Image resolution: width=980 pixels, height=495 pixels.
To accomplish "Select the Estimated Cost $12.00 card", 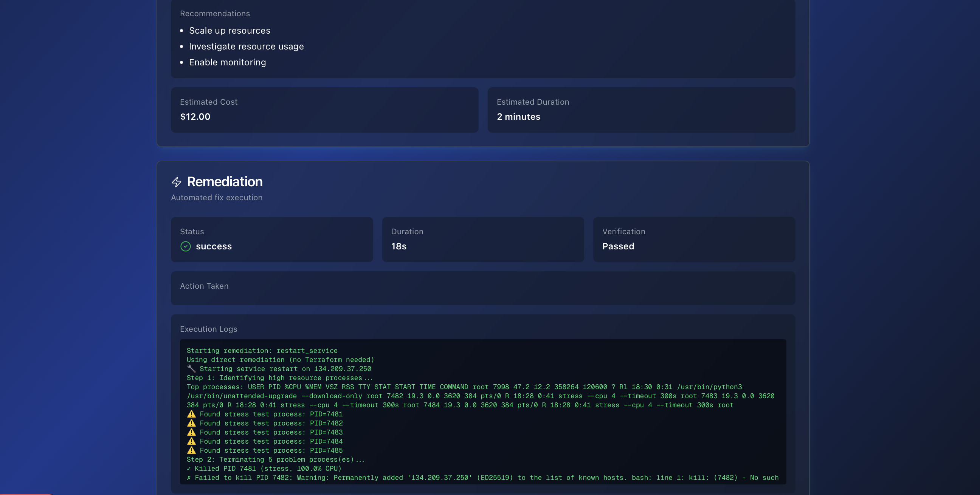I will click(x=324, y=110).
